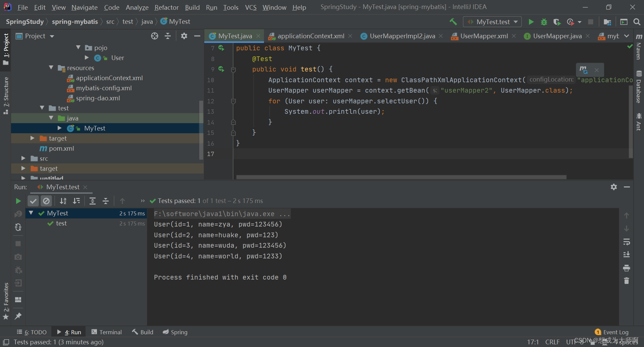644x347 pixels.
Task: Click the Print icon beside console
Action: point(626,268)
